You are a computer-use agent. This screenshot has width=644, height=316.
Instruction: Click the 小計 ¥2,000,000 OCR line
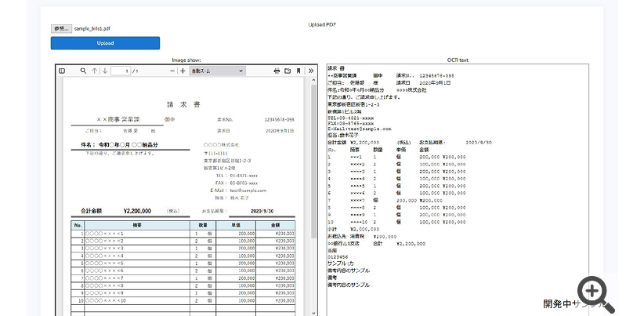[x=353, y=229]
